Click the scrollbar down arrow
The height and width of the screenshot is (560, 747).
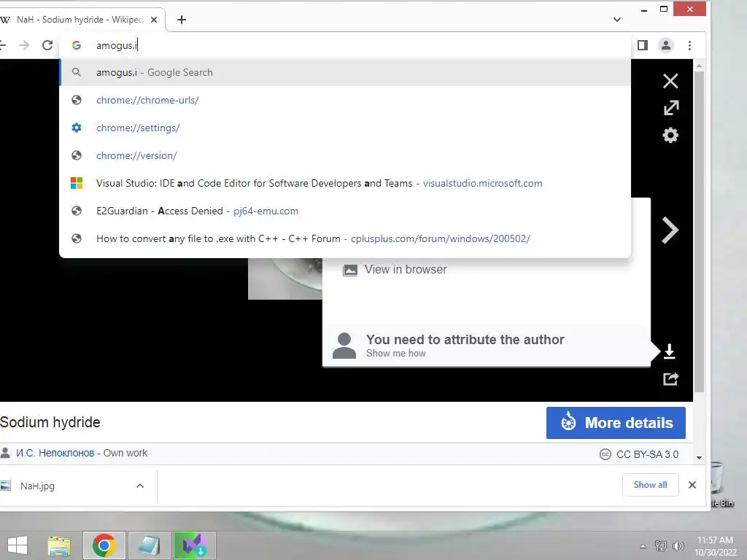pyautogui.click(x=699, y=458)
